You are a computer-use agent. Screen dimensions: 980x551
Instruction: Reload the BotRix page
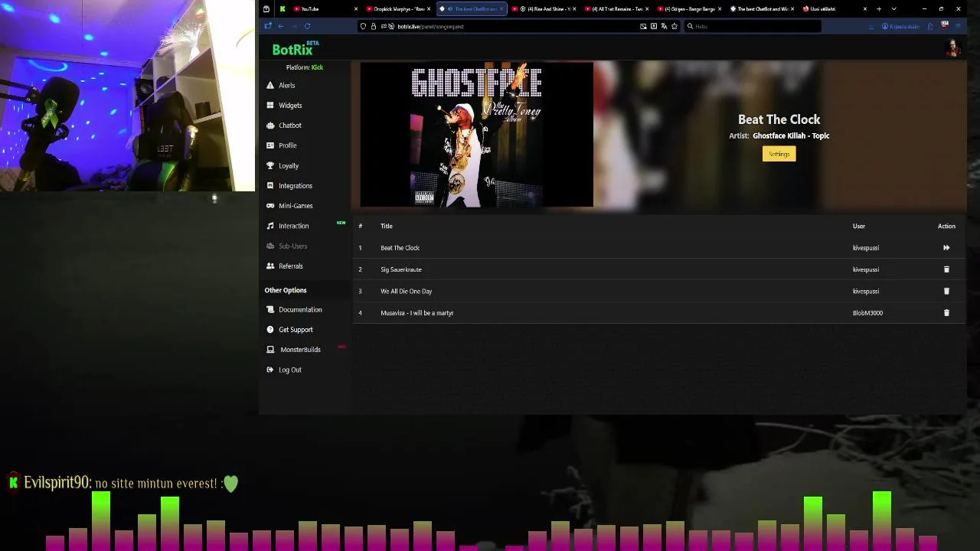click(x=307, y=26)
